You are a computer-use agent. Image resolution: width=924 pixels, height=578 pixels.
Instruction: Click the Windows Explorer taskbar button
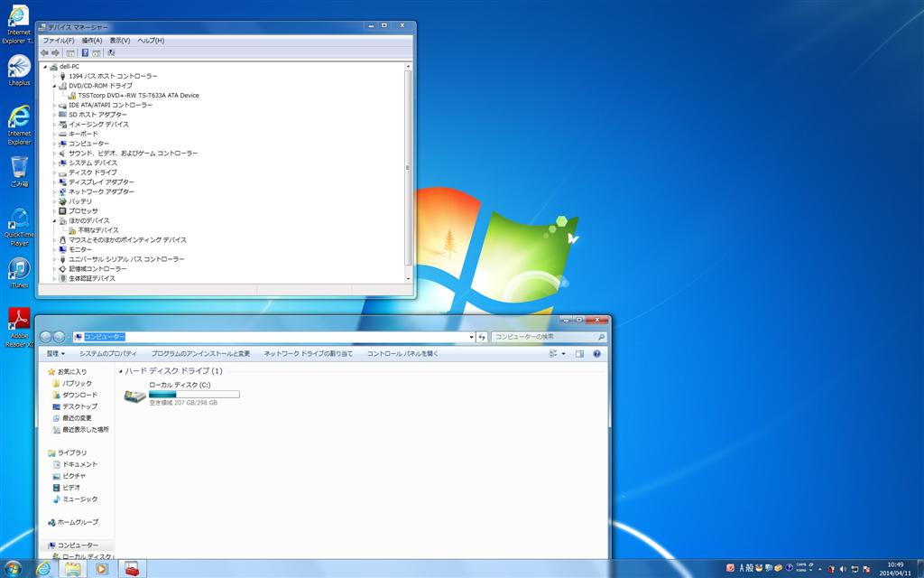(72, 569)
